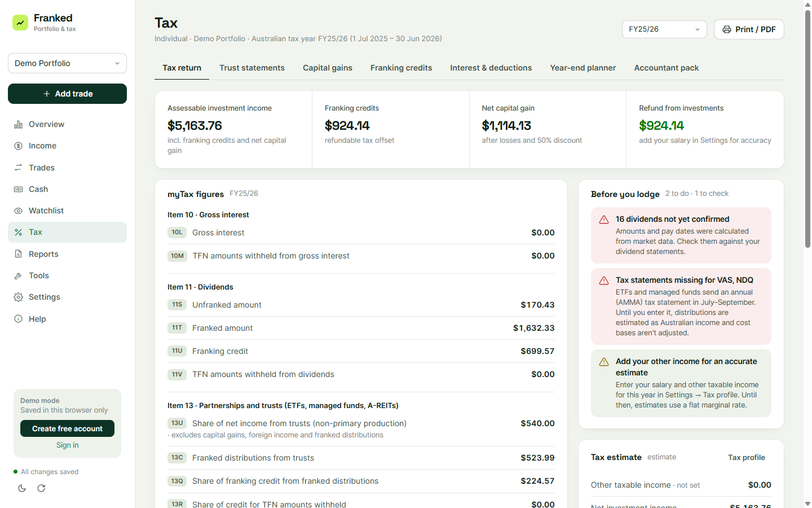Click the Income dollar icon
This screenshot has width=812, height=508.
point(19,146)
